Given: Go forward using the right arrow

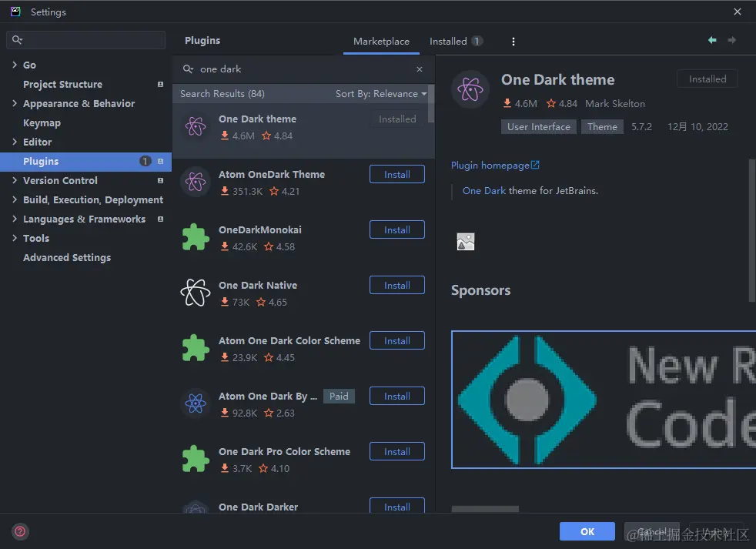Looking at the screenshot, I should tap(731, 40).
